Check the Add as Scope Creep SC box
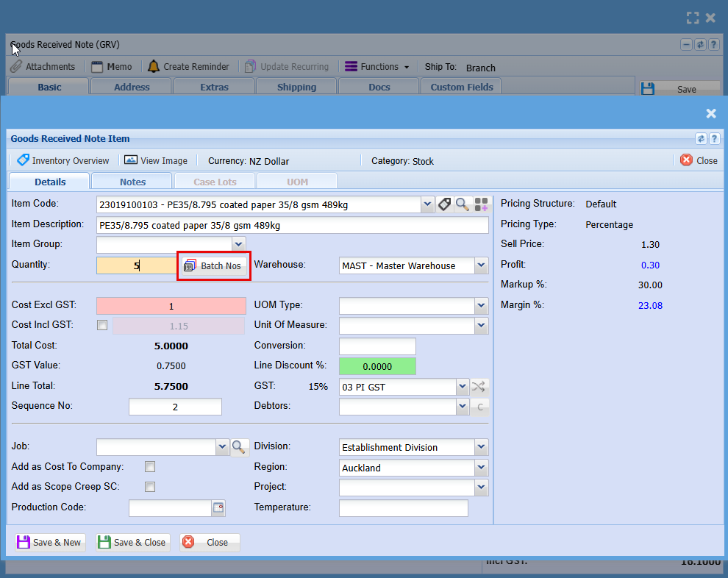 150,486
